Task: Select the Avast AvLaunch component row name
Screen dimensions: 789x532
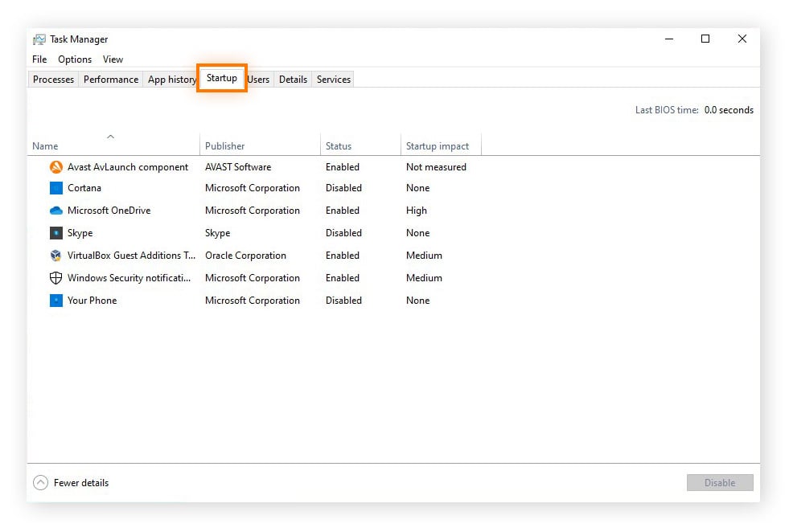Action: pos(128,167)
